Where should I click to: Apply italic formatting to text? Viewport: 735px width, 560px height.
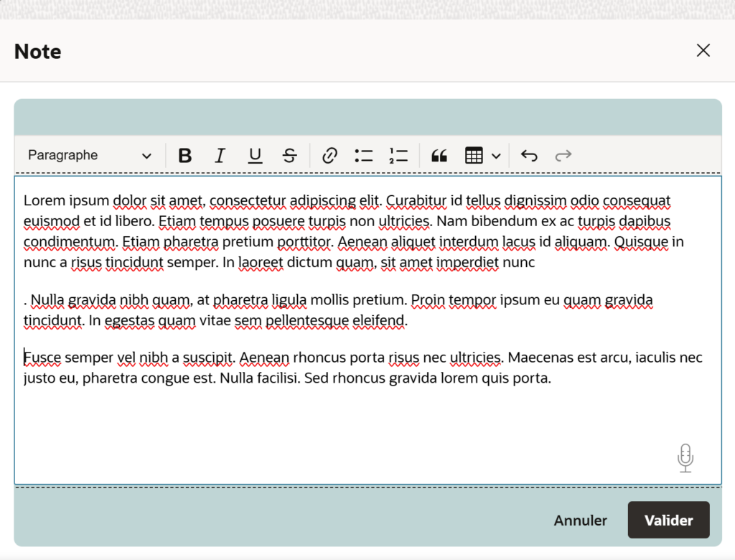tap(220, 156)
